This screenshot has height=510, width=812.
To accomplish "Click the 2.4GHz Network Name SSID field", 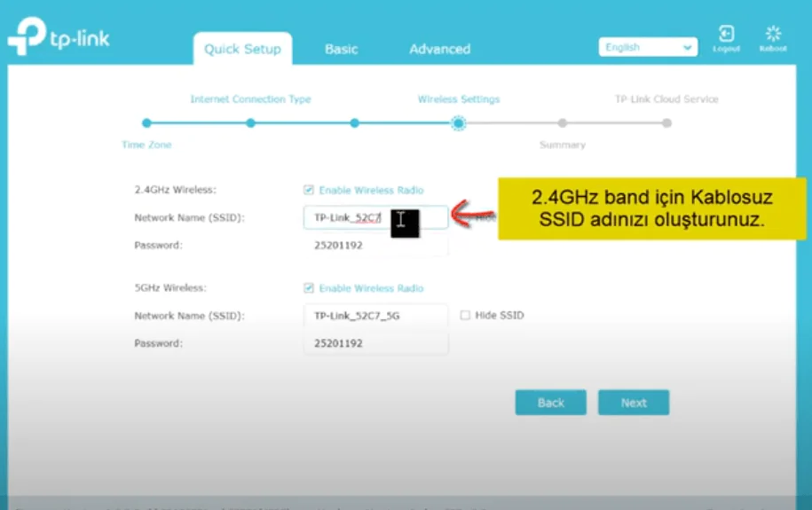I will [x=375, y=217].
